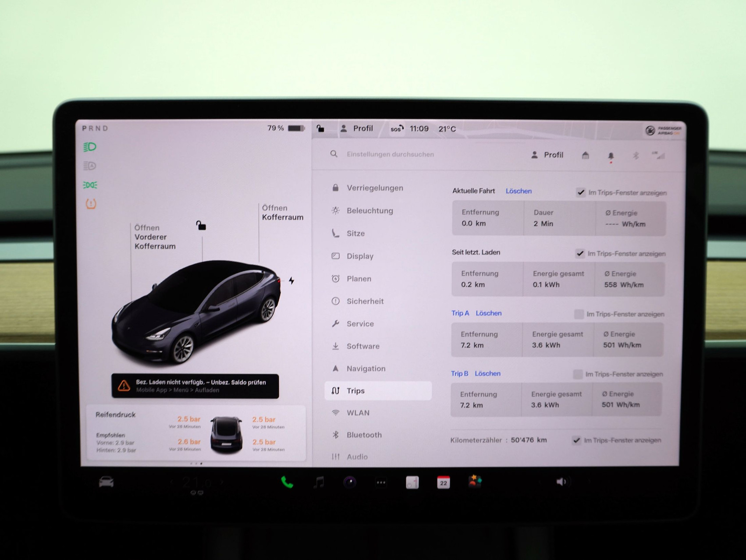The height and width of the screenshot is (560, 746).
Task: Click Löschen for Aktuelle Fahrt
Action: pos(519,191)
